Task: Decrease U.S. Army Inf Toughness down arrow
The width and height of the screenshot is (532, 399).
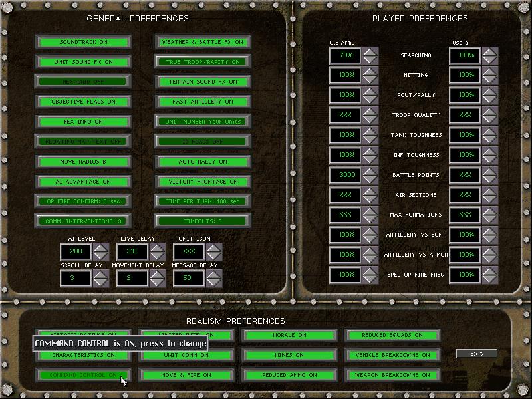Action: [370, 160]
